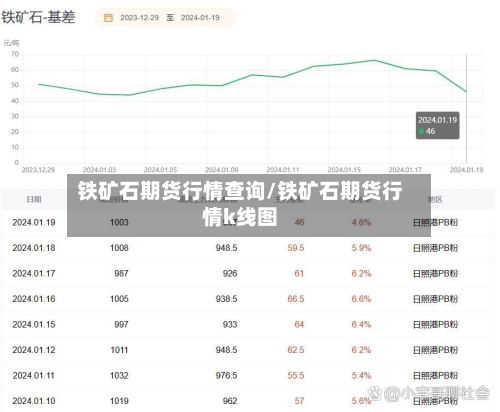Click basis value 64 in the 2024.01.15 row
Screen dimensions: 500x412
coord(299,325)
